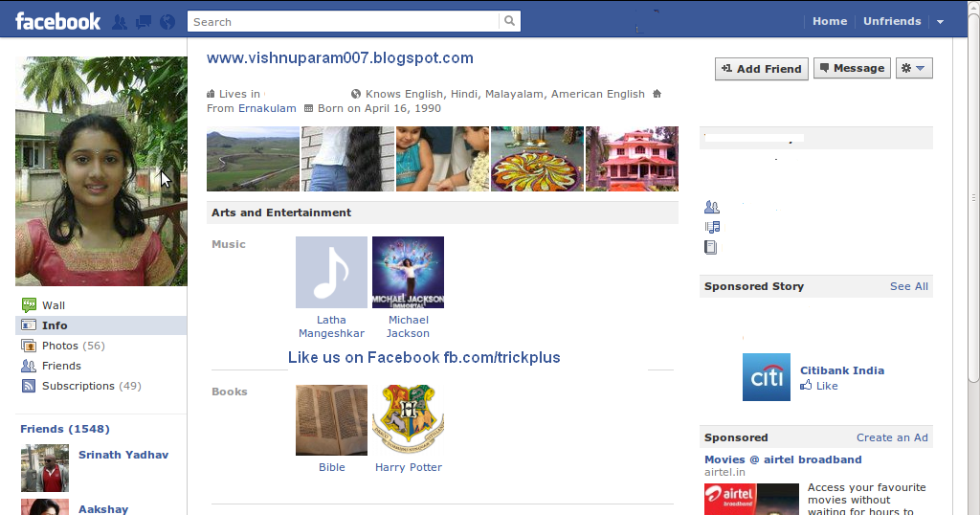Open Friends (1548) list link
This screenshot has width=980, height=515.
[x=65, y=429]
